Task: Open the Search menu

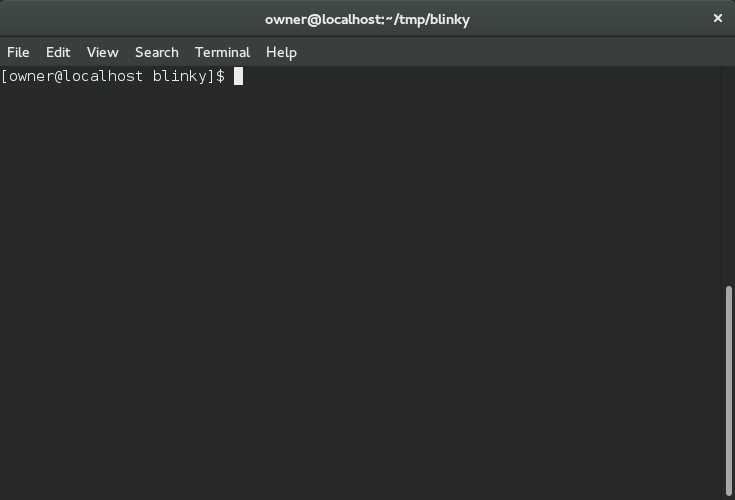Action: pos(156,52)
